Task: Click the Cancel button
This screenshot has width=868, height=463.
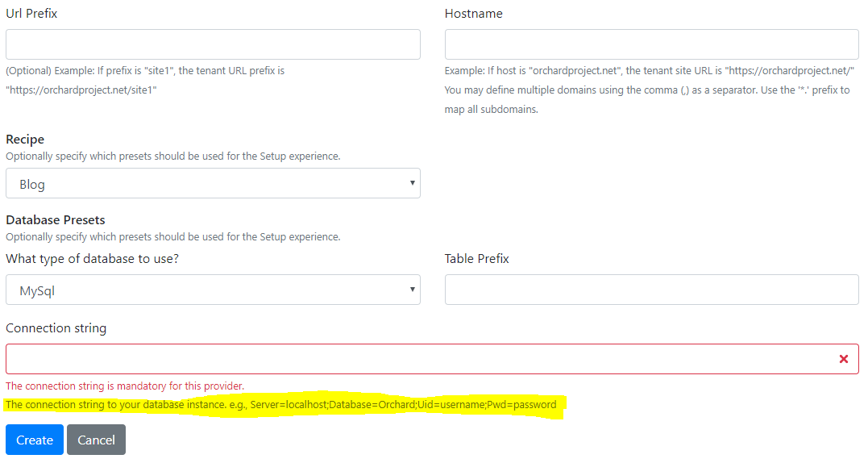Action: pyautogui.click(x=97, y=440)
